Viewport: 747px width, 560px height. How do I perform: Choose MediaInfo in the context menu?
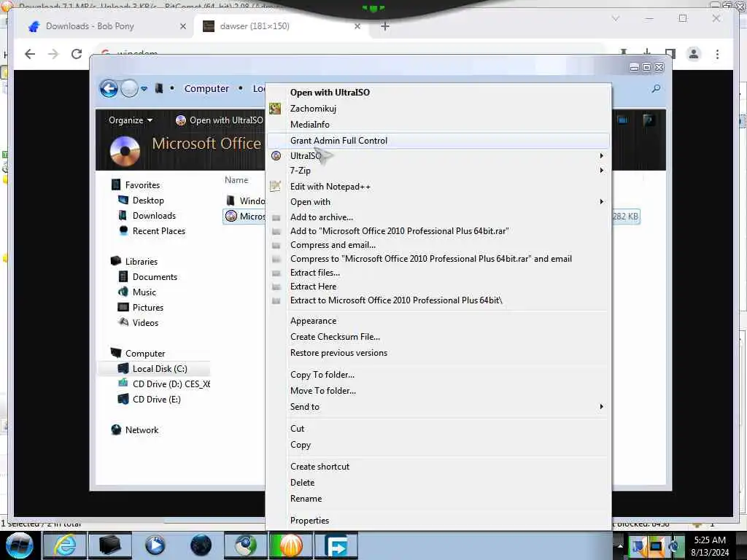click(x=309, y=124)
